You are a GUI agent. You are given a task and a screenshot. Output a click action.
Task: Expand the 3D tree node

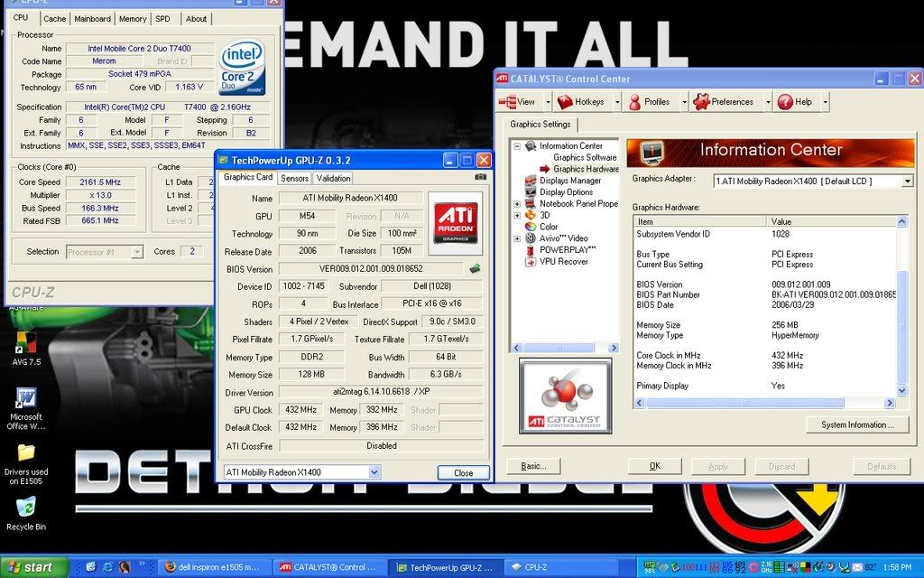pos(517,215)
